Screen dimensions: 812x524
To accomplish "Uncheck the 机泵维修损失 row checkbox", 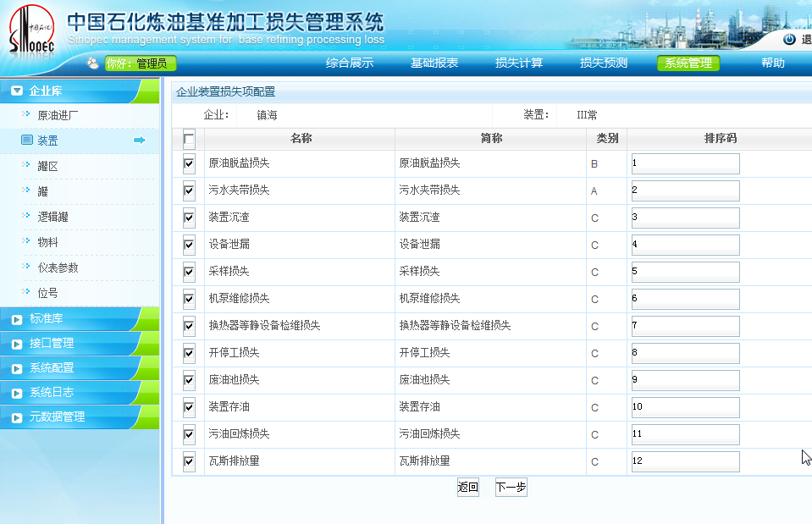I will click(x=189, y=299).
